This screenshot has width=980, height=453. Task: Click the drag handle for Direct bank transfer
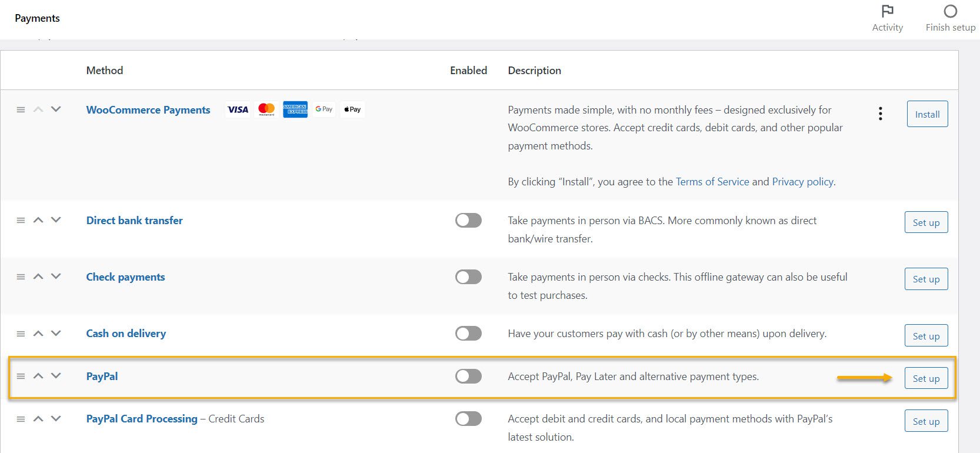coord(21,221)
